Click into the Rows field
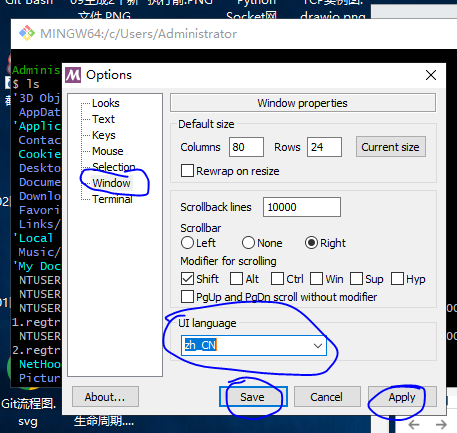The image size is (457, 433). 324,147
